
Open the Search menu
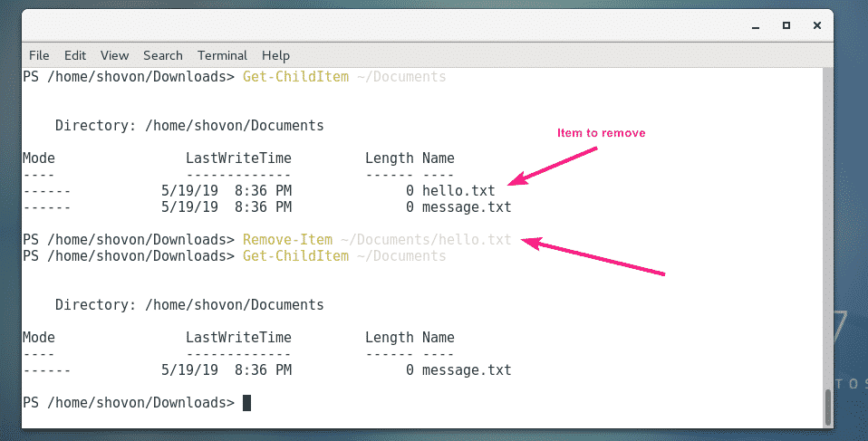[162, 55]
